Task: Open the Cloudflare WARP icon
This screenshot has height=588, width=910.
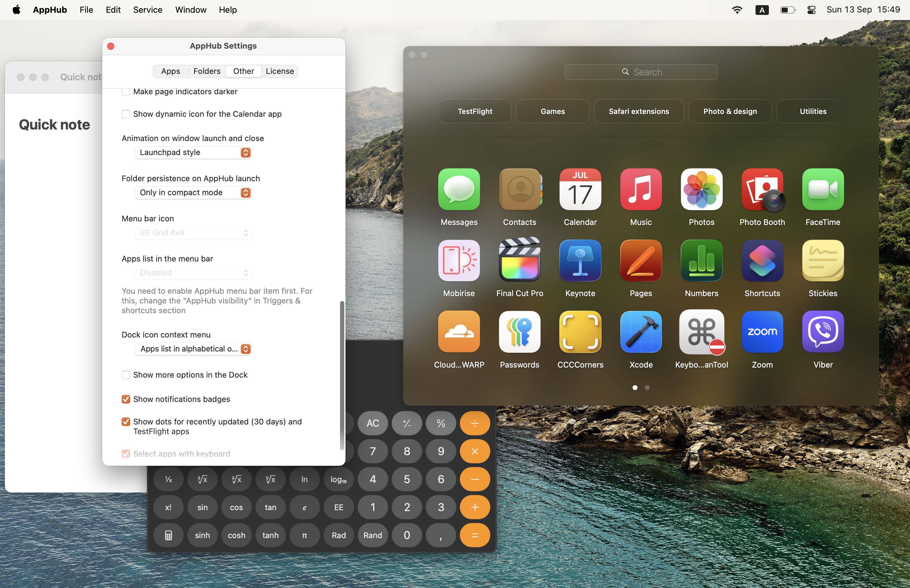Action: coord(459,332)
